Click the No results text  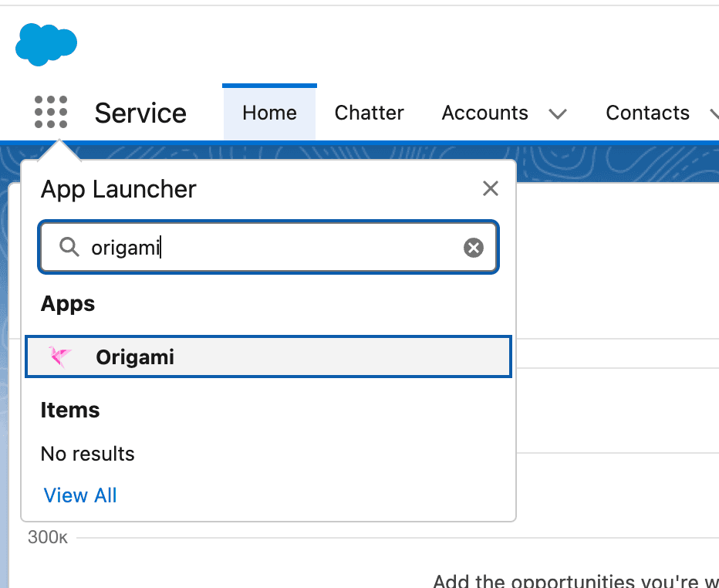(x=88, y=454)
